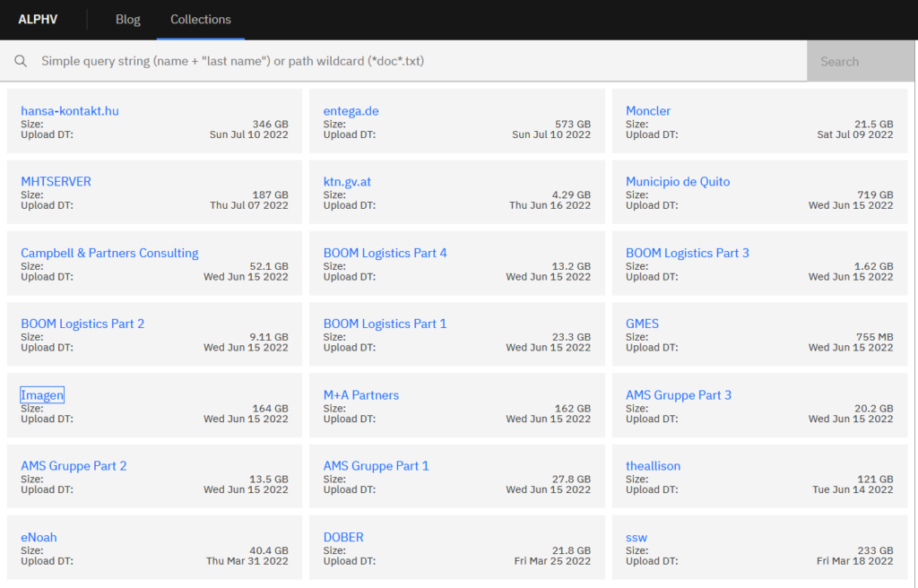Switch to the Collections tab
This screenshot has width=918, height=588.
[x=201, y=19]
